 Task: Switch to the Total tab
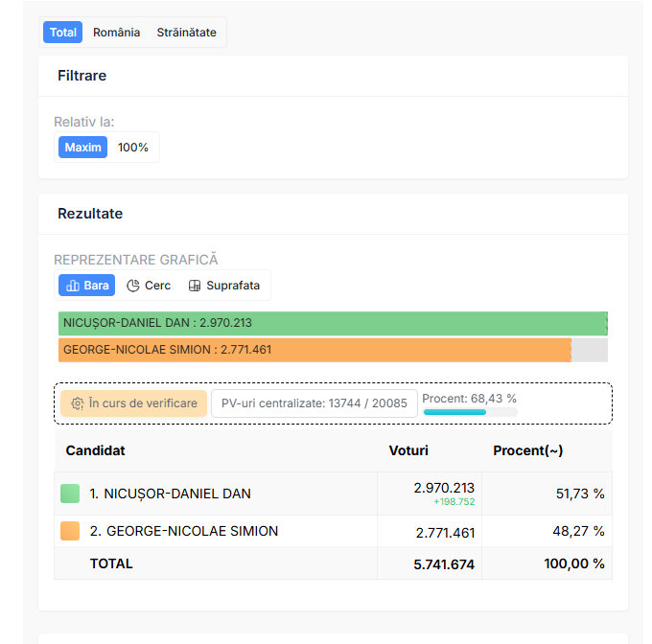[x=63, y=33]
